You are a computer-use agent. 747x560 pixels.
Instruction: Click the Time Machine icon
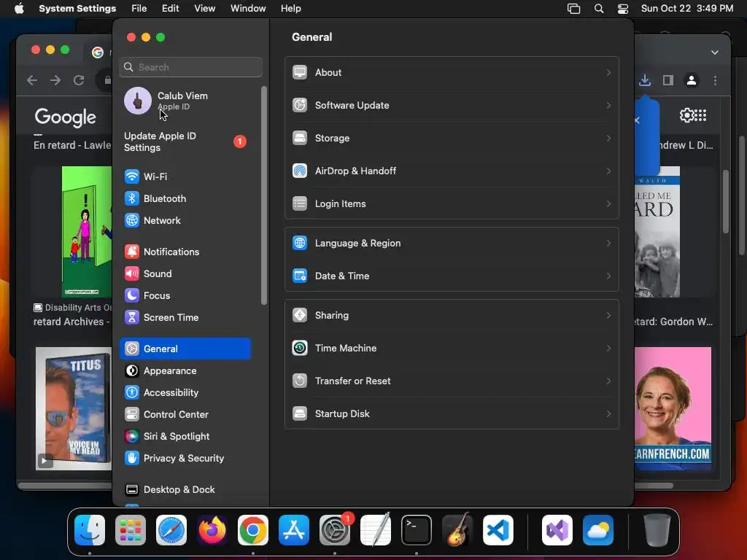click(x=300, y=349)
